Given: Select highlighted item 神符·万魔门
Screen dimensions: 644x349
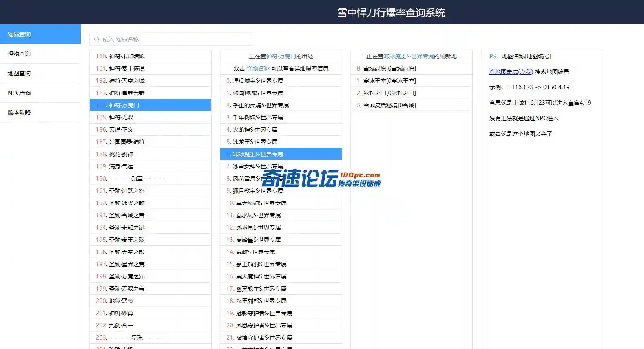Looking at the screenshot, I should [150, 105].
